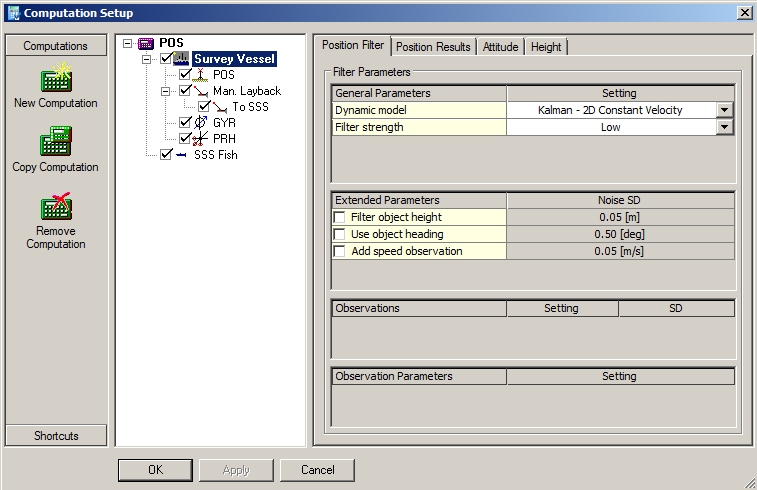
Task: Switch to the Position Results tab
Action: point(433,47)
